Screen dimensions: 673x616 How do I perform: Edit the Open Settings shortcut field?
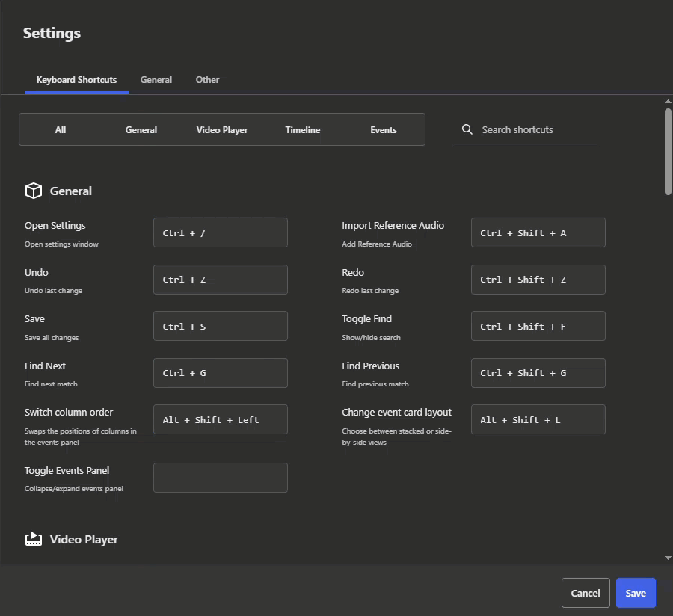click(220, 232)
